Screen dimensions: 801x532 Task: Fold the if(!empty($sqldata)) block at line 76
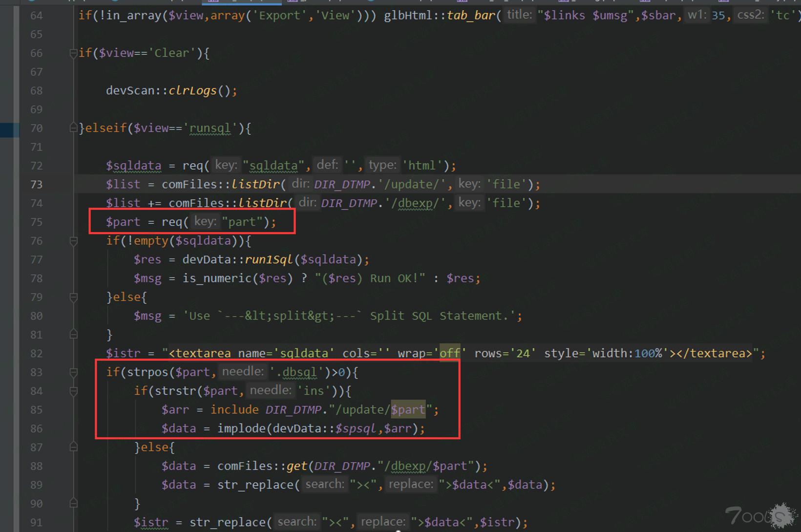(x=73, y=241)
